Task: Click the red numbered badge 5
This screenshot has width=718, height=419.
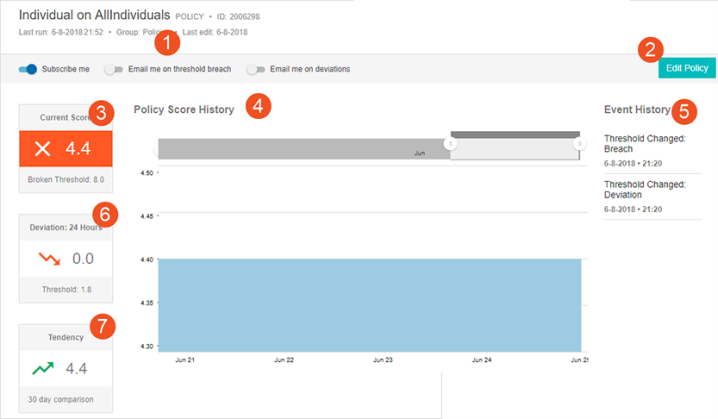Action: tap(684, 111)
